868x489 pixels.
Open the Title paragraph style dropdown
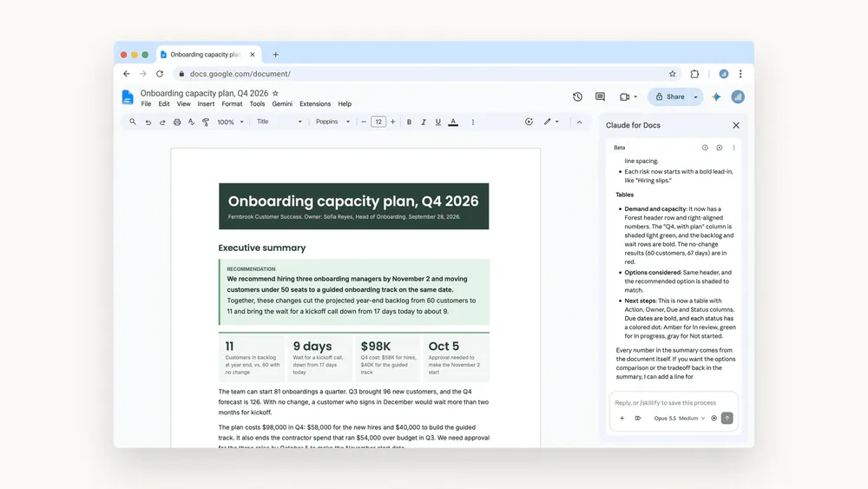point(279,122)
